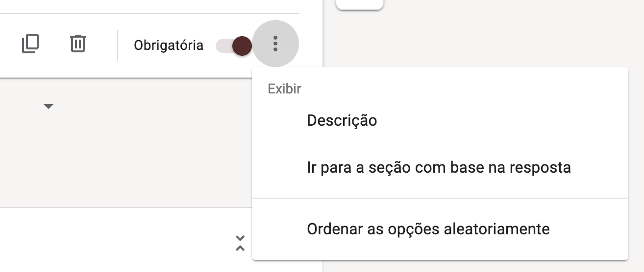This screenshot has height=272, width=644.
Task: Click the three-dot more options button
Action: 275,44
